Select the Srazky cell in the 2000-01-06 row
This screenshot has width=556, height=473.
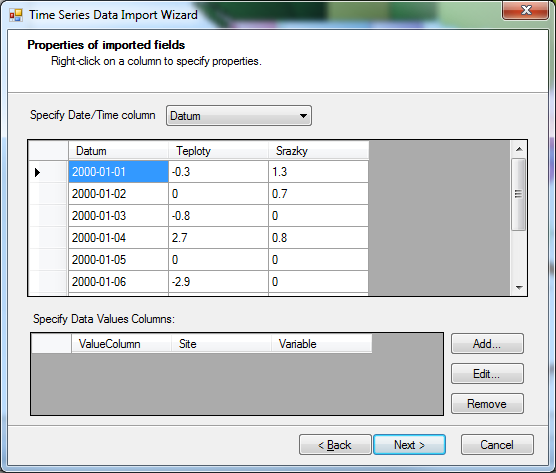tap(318, 282)
